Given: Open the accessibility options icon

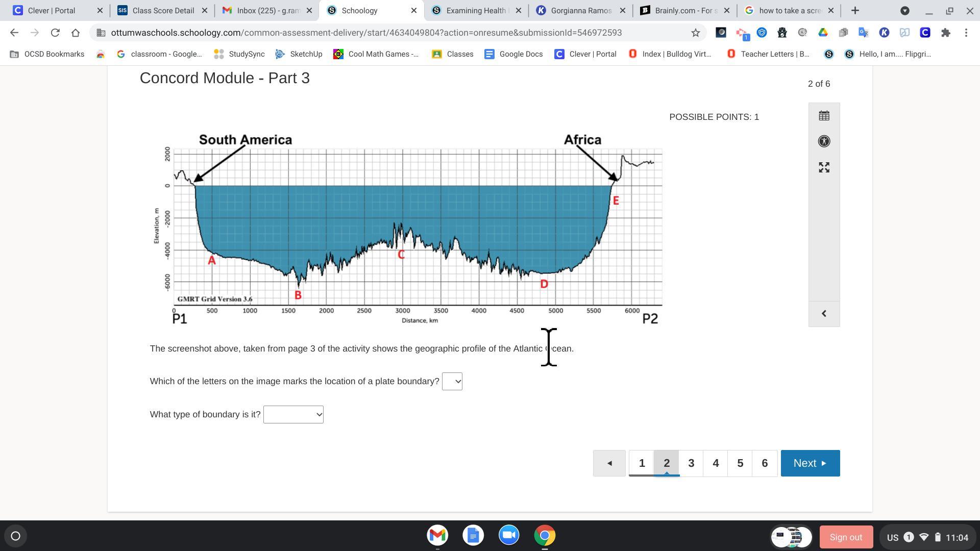Looking at the screenshot, I should pos(824,141).
